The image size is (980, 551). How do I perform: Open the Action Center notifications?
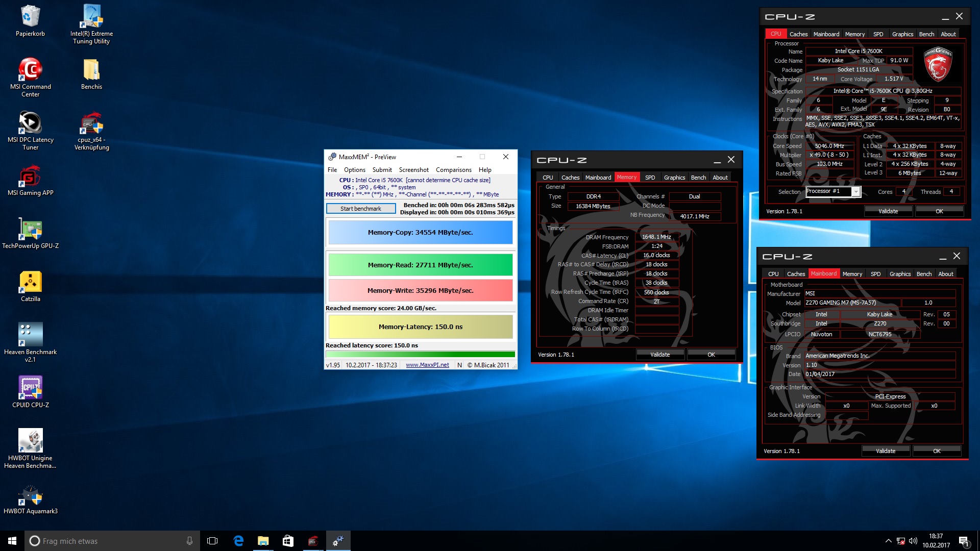[964, 541]
